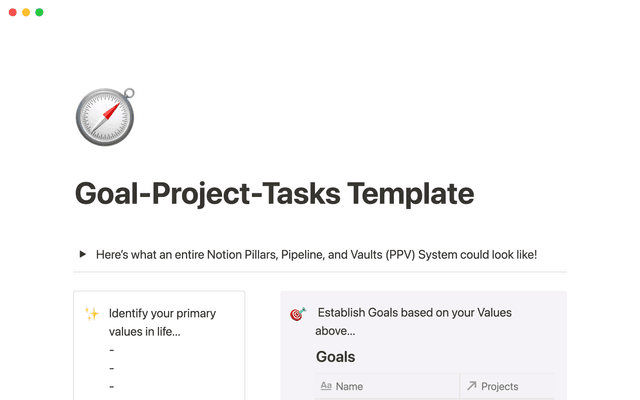Click the target dart emoji icon

[x=297, y=314]
